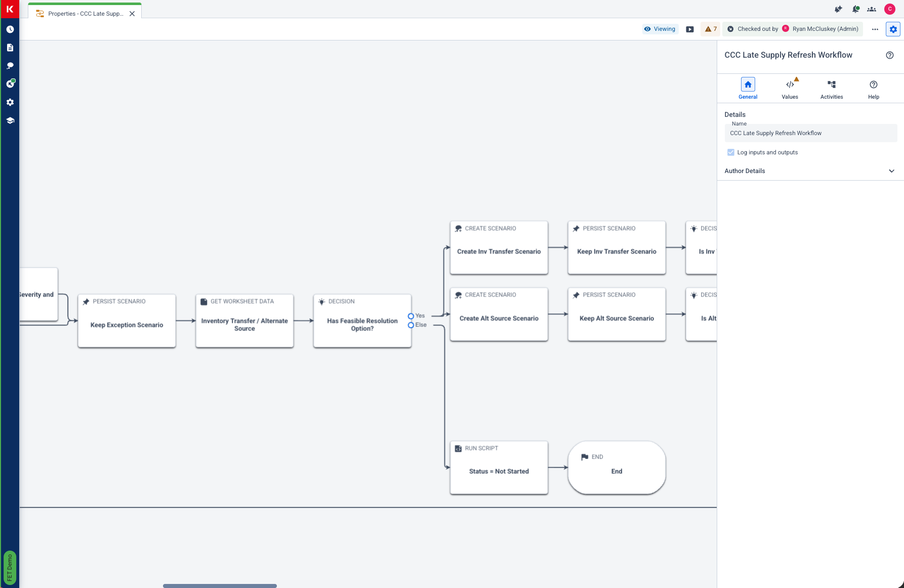
Task: Select the Yes output port on decision
Action: (411, 316)
